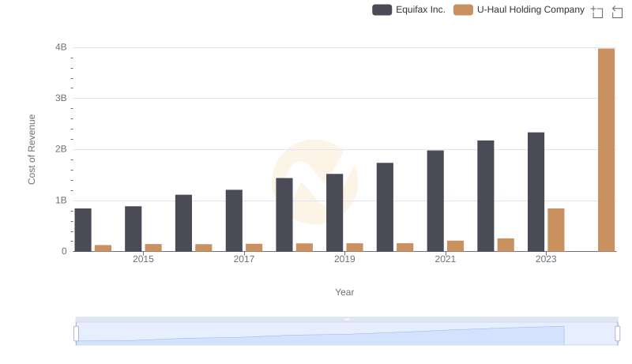Click the right handle of the range slider

(x=618, y=334)
